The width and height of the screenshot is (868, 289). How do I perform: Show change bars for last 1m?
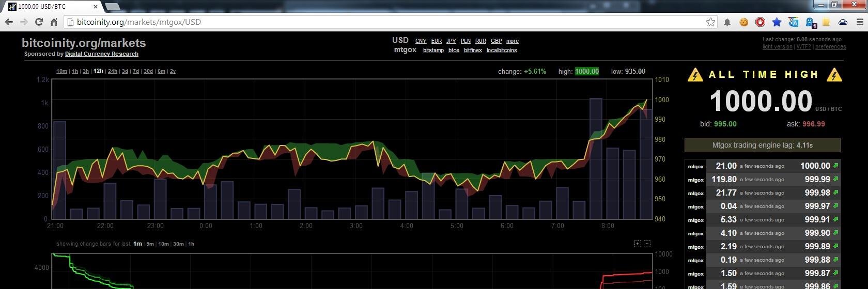coord(137,244)
